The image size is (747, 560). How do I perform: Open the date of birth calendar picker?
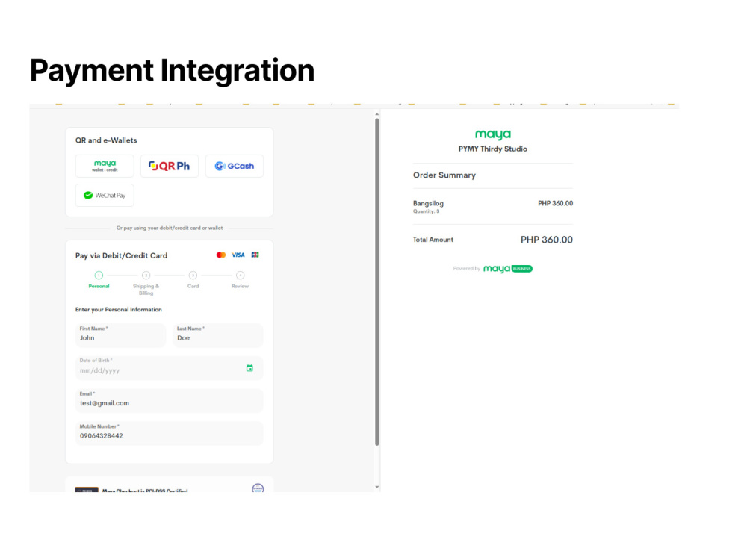tap(249, 368)
